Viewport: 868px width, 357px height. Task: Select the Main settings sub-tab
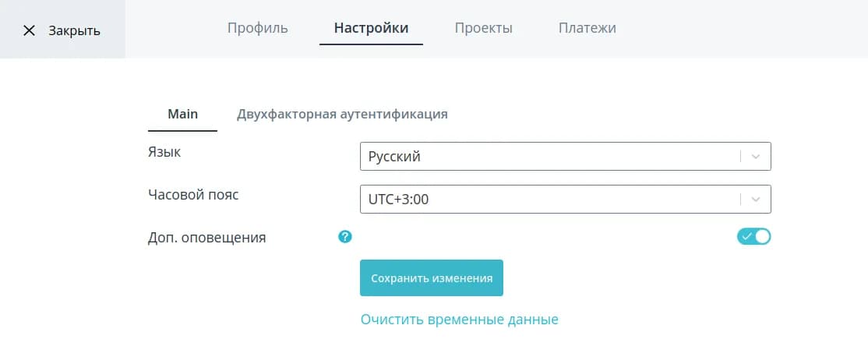(183, 114)
